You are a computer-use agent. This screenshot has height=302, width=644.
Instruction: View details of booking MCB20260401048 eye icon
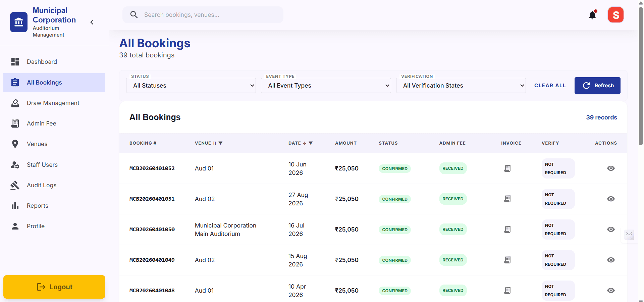click(x=611, y=291)
